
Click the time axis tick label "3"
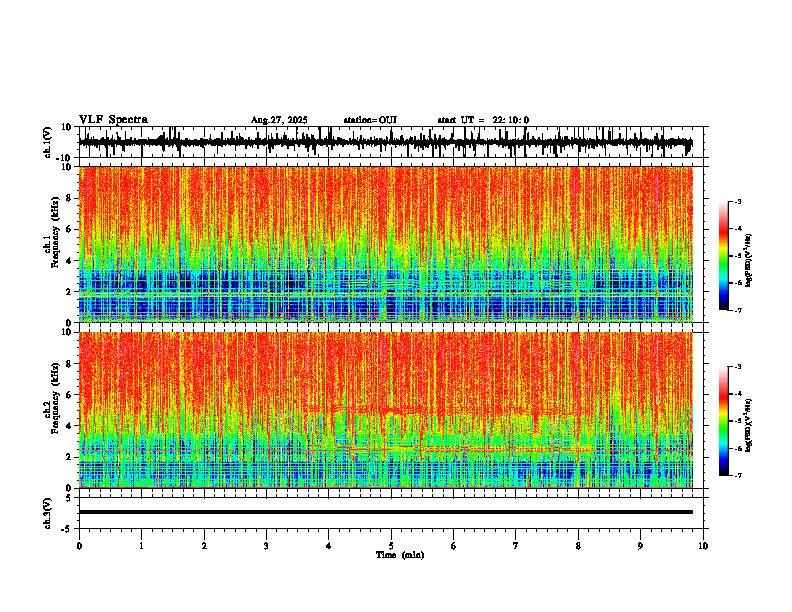(266, 546)
